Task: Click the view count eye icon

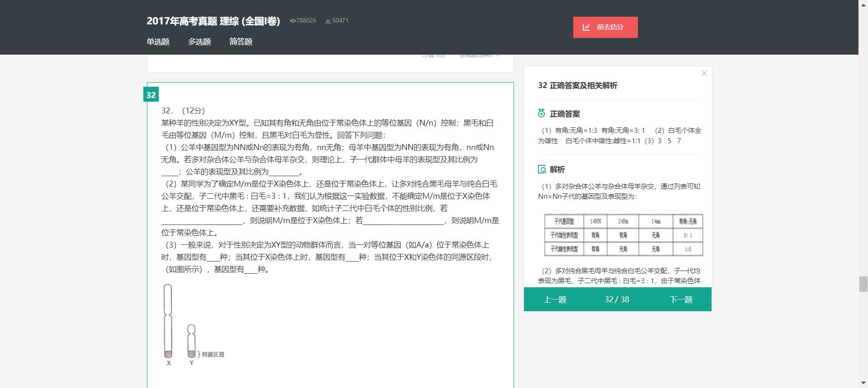Action: click(292, 21)
